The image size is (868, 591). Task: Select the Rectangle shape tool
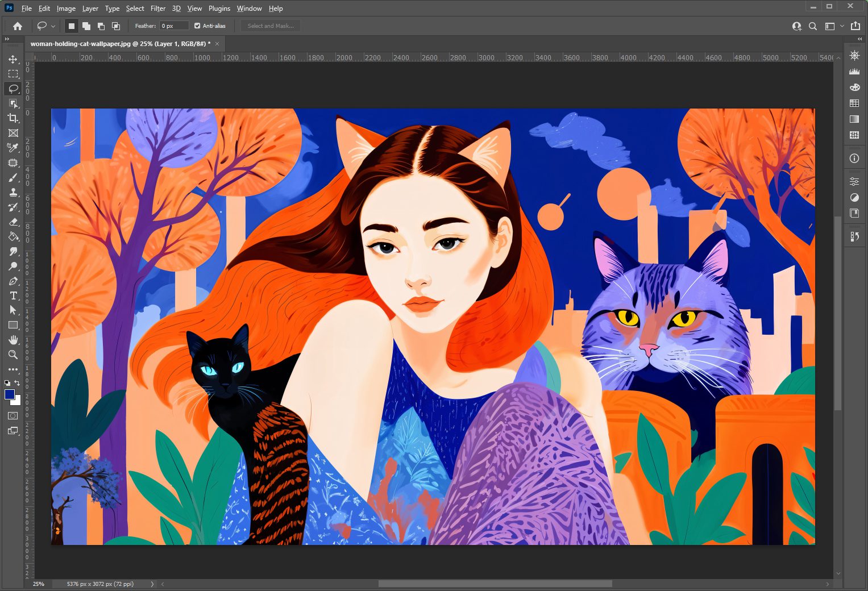(13, 325)
